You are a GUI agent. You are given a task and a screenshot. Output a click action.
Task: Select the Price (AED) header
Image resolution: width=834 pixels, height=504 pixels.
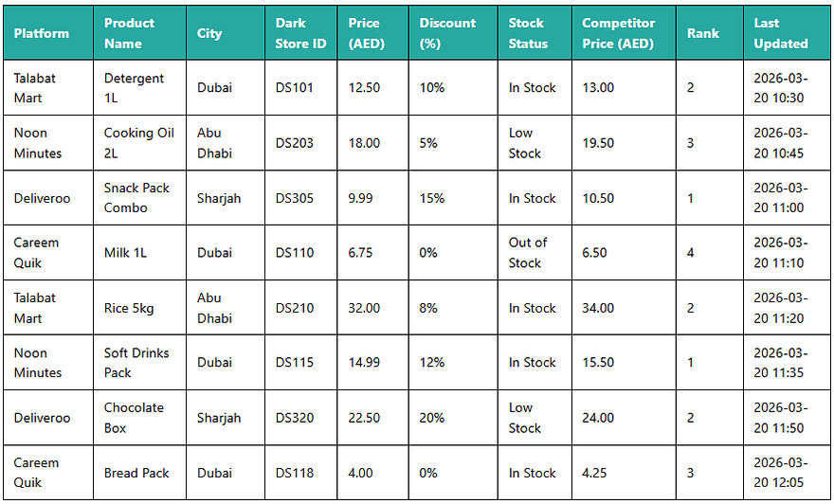click(x=372, y=33)
